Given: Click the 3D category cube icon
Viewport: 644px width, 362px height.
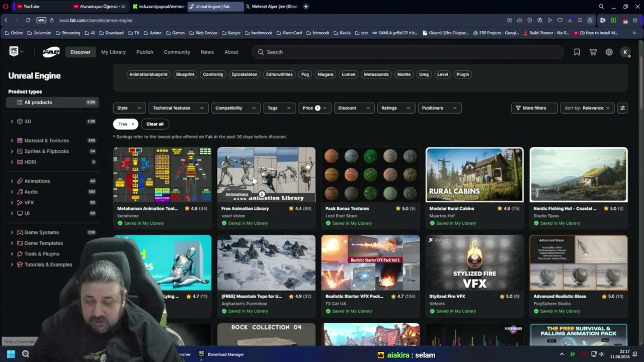Looking at the screenshot, I should point(20,121).
